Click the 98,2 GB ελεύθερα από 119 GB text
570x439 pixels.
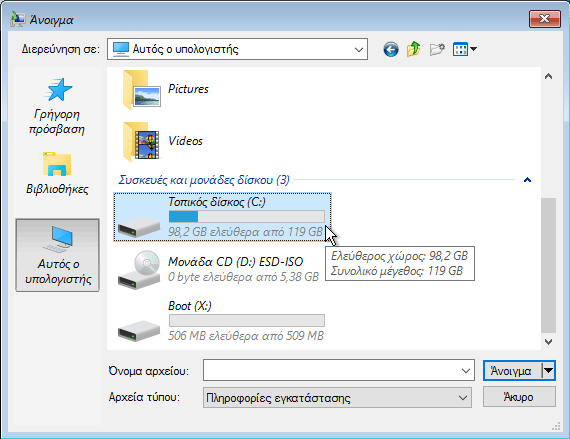(x=245, y=232)
